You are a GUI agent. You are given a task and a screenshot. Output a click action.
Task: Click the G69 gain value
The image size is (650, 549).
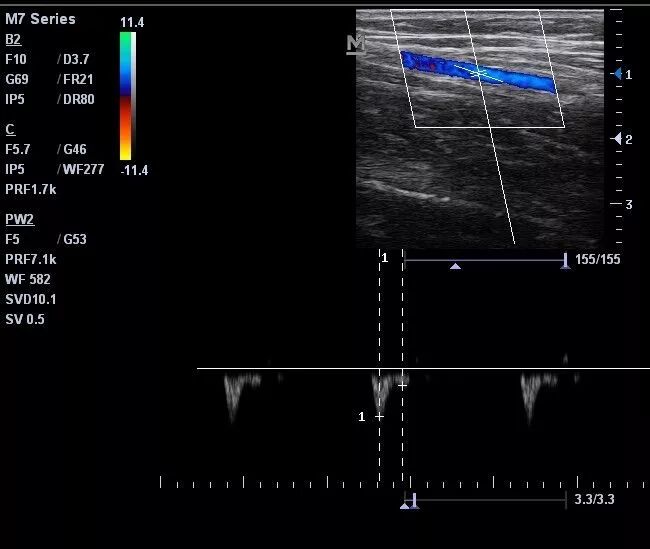pyautogui.click(x=17, y=79)
